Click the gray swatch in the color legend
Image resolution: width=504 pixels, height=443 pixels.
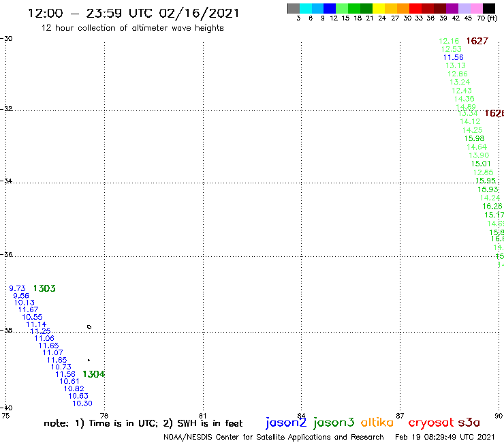(294, 8)
